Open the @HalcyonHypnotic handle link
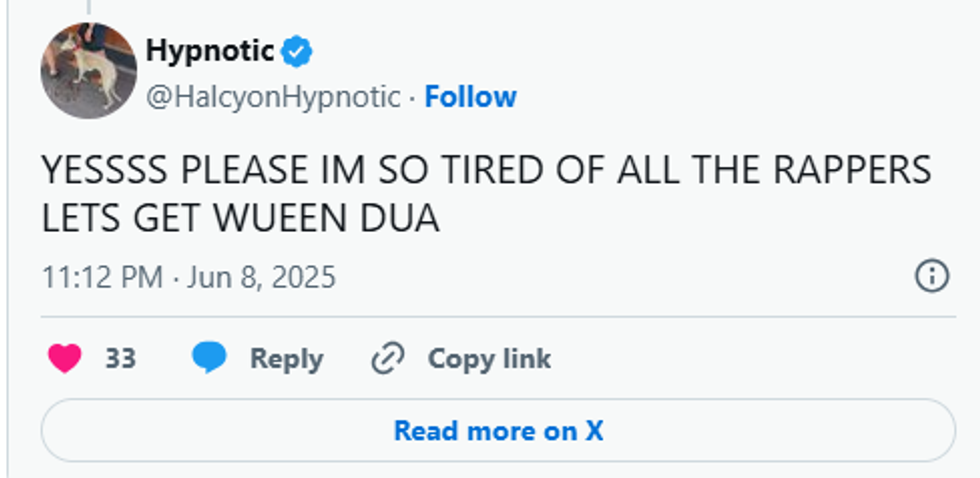The width and height of the screenshot is (980, 478). tap(273, 97)
